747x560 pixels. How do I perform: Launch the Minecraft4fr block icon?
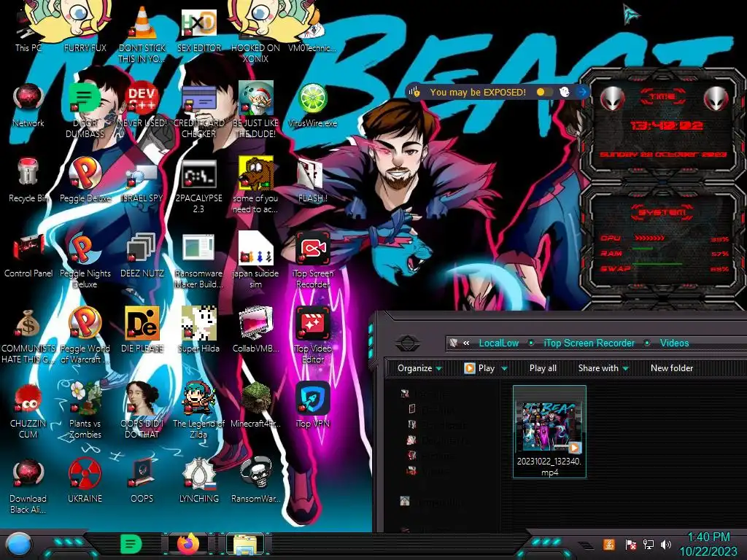[255, 405]
